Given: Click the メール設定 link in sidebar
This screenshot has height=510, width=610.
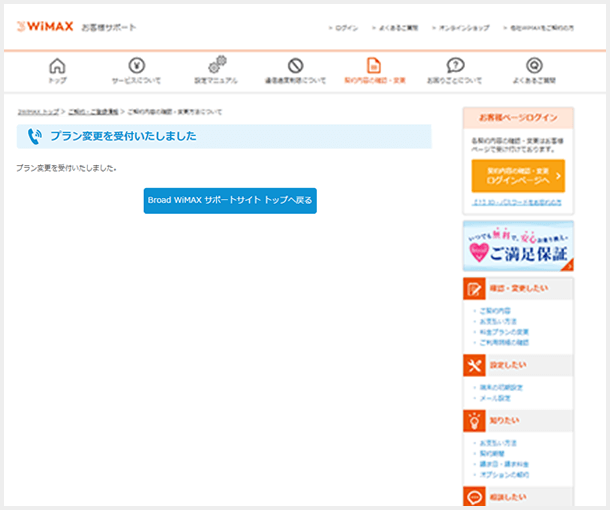Looking at the screenshot, I should click(x=494, y=396).
